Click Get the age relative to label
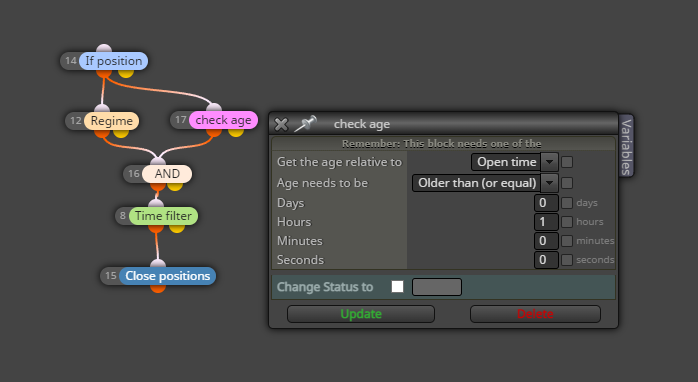 (339, 162)
